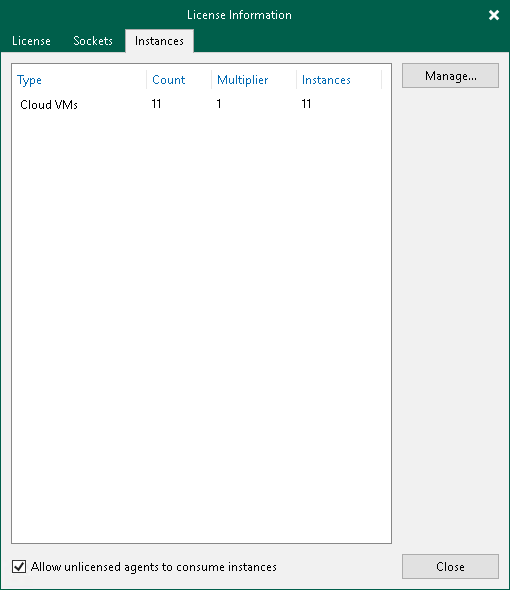The image size is (510, 590).
Task: Click the Count value 11 for Cloud VMs
Action: [156, 104]
